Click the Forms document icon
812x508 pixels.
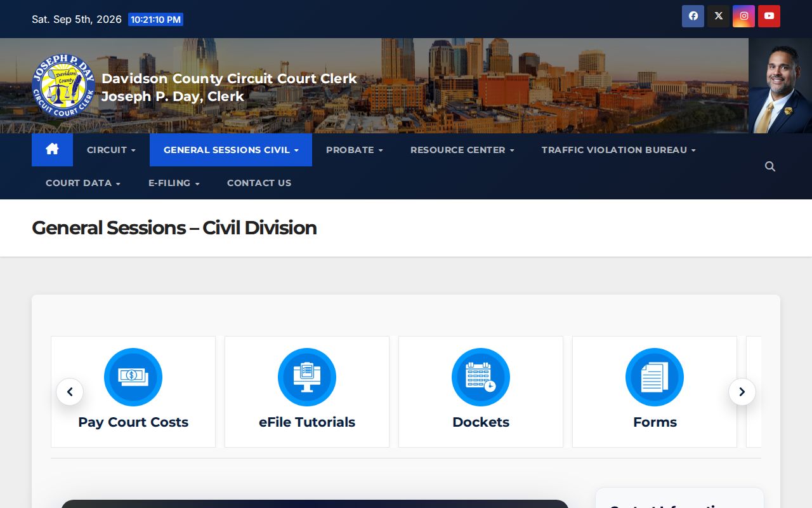[655, 377]
